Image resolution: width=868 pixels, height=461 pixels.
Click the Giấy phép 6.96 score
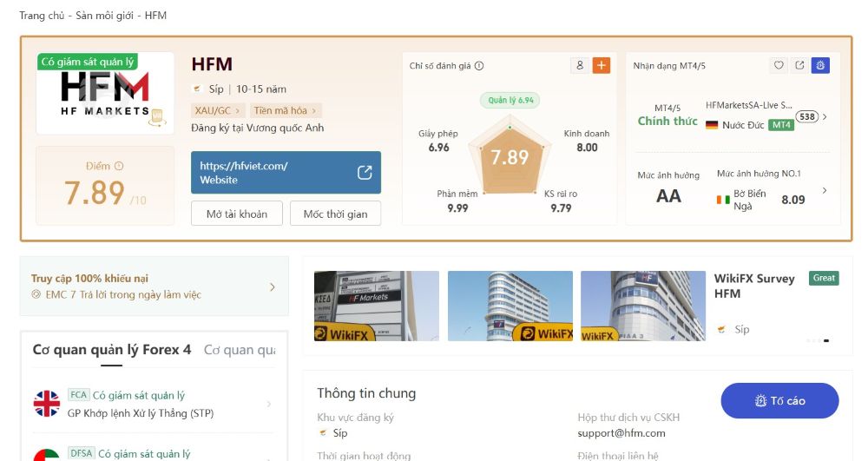[437, 141]
